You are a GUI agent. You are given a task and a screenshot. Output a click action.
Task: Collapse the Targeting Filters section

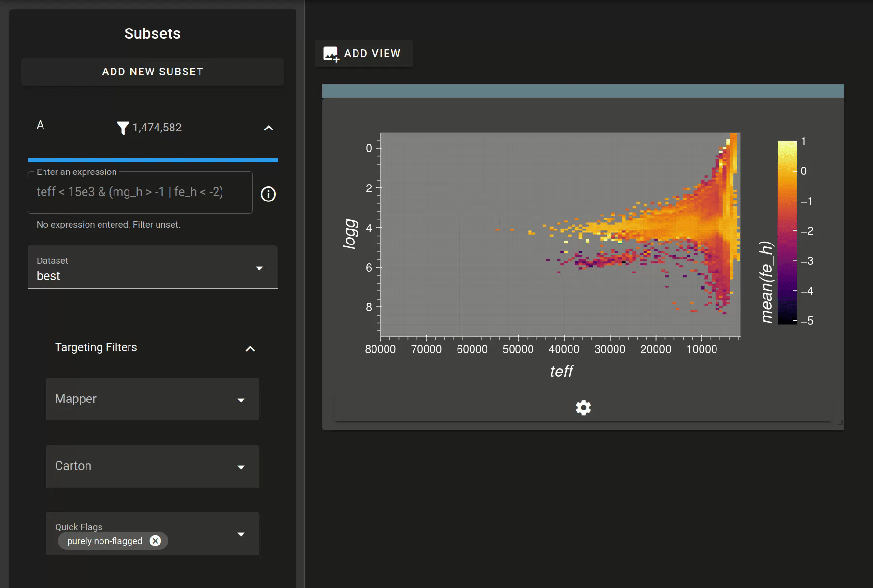pos(250,349)
